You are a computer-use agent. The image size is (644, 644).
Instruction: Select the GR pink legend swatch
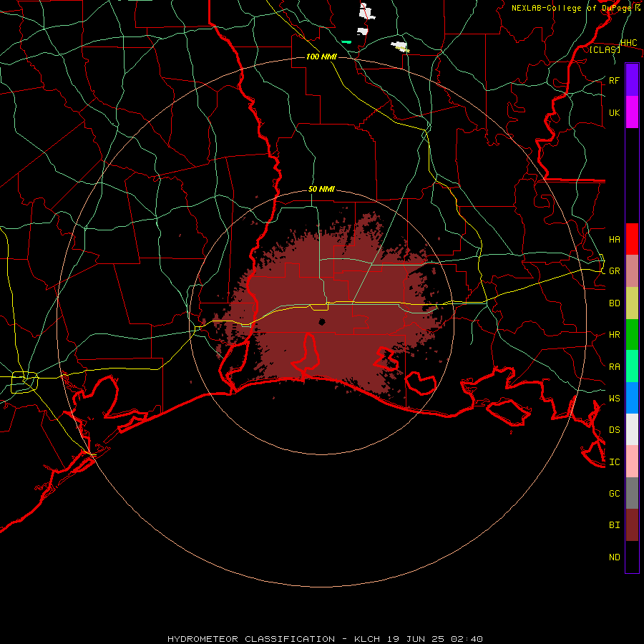click(632, 270)
